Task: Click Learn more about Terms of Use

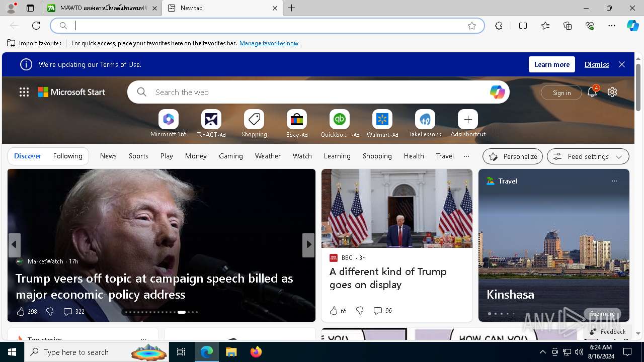Action: click(x=551, y=64)
